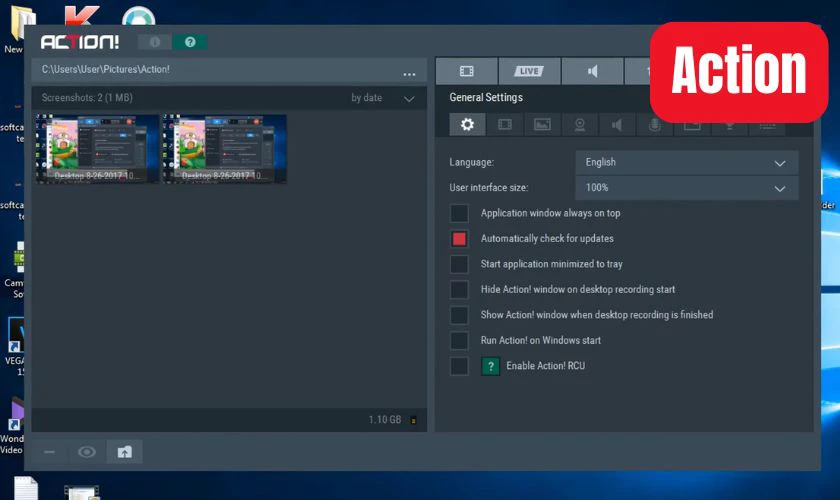The height and width of the screenshot is (500, 840).
Task: Click the delete (minus) button in bottom toolbar
Action: click(x=49, y=452)
